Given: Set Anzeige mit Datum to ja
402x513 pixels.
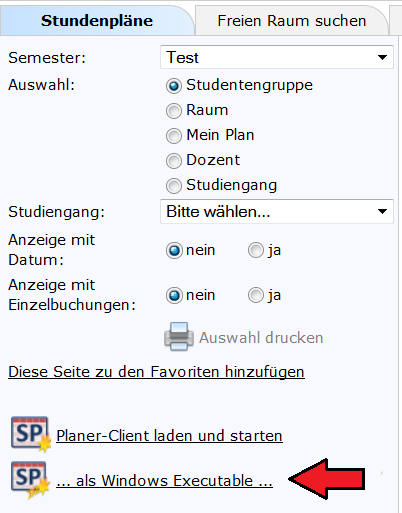Looking at the screenshot, I should point(256,250).
